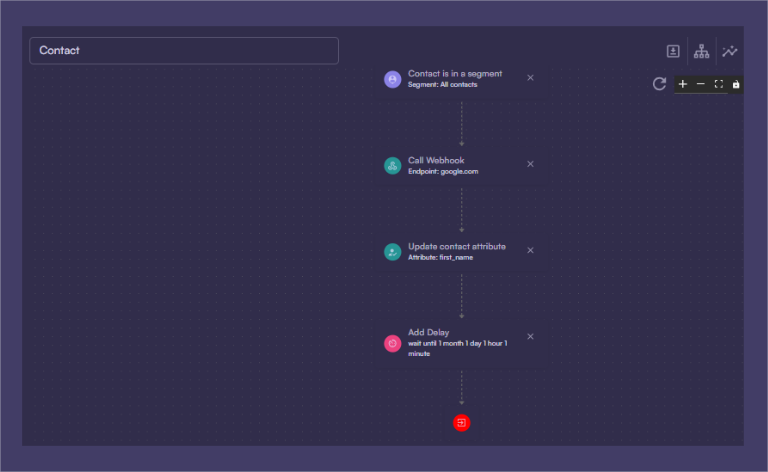Select the Add Delay step title

click(428, 332)
